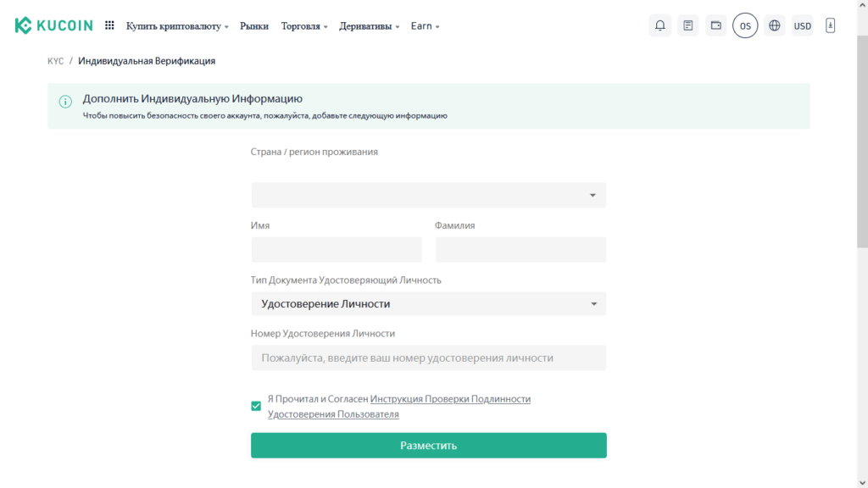Open the wallet assets icon
Image resolution: width=868 pixels, height=488 pixels.
(x=716, y=25)
